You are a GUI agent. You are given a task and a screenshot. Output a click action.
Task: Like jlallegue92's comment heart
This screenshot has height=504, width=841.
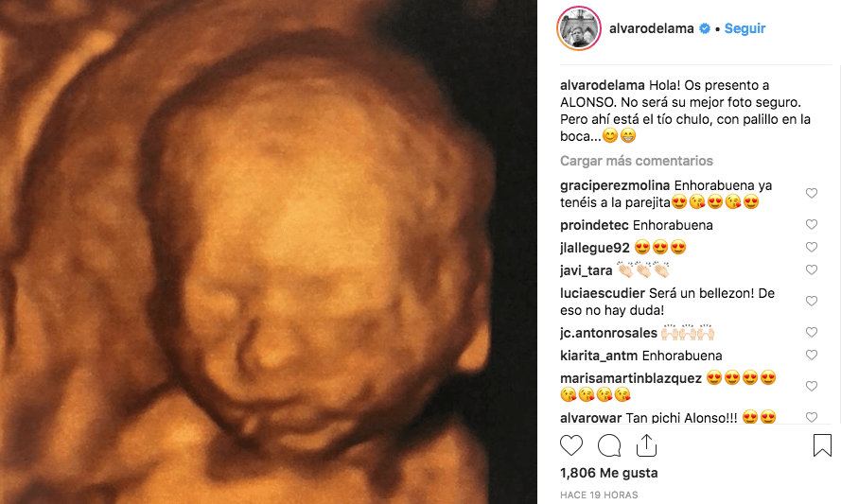pos(812,247)
